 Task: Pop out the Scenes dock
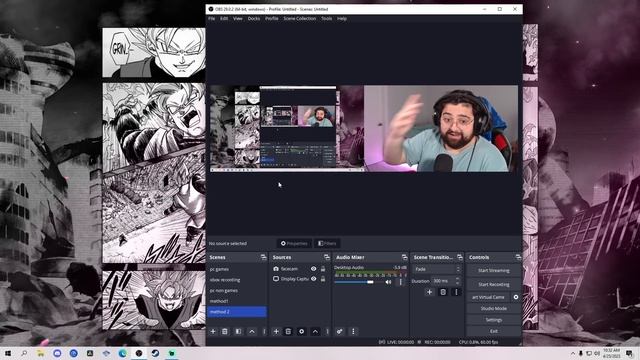[263, 257]
